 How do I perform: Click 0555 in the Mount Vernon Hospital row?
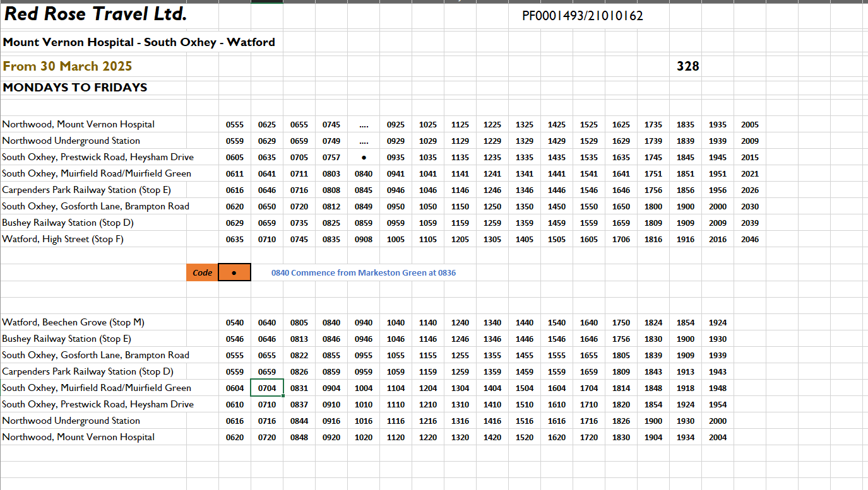[x=235, y=125]
